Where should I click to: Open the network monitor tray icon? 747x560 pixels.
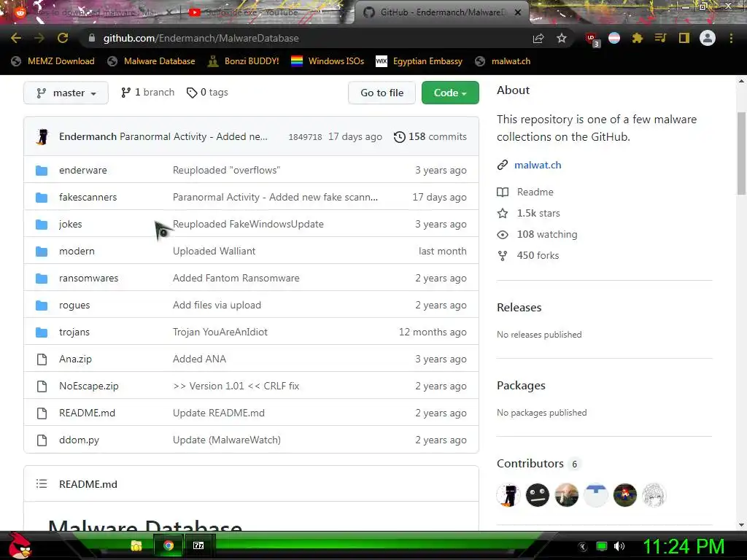(x=602, y=546)
